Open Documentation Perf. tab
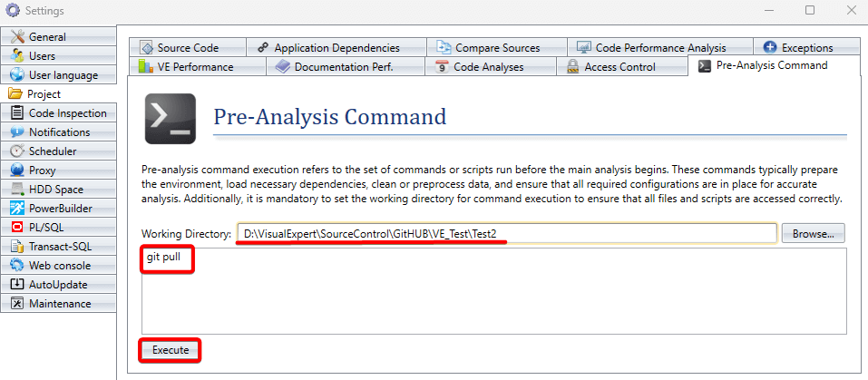The image size is (868, 380). point(346,66)
